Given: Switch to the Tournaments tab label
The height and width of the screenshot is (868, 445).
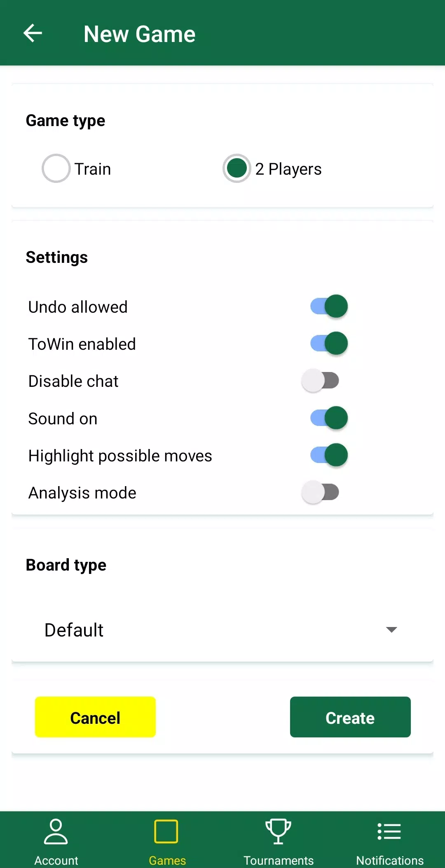Looking at the screenshot, I should (x=279, y=860).
